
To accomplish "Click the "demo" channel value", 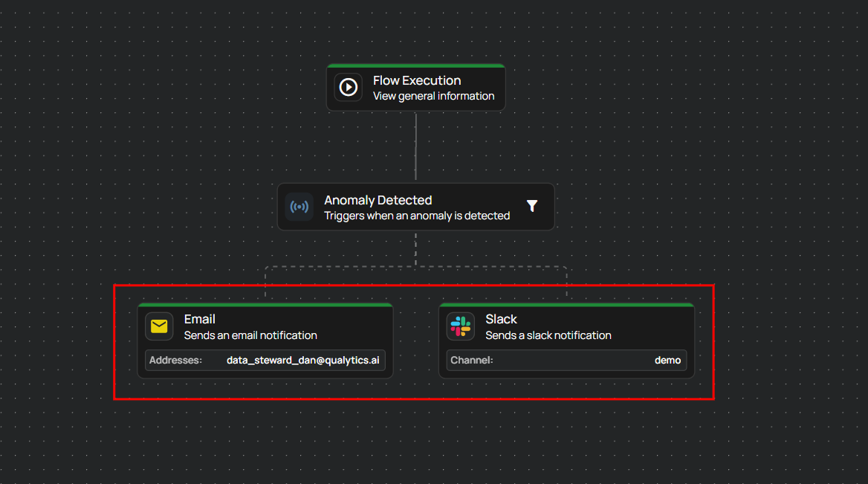I will coord(667,361).
